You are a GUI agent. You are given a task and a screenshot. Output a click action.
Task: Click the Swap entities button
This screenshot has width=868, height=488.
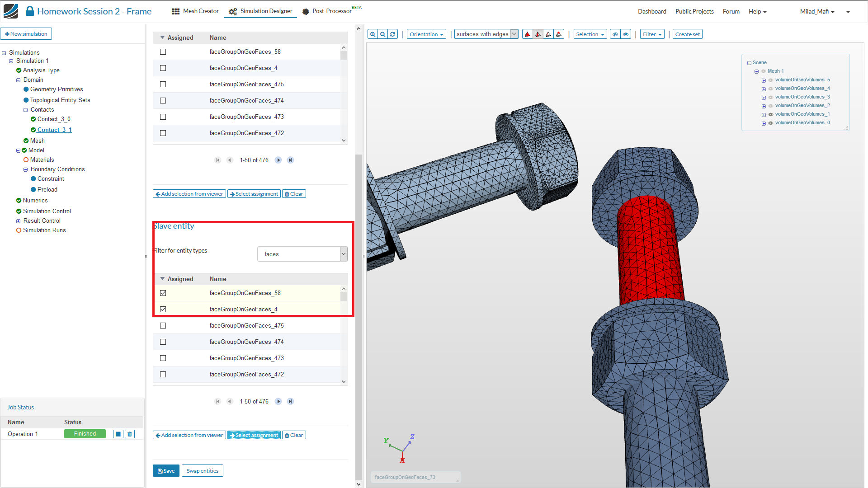coord(202,471)
